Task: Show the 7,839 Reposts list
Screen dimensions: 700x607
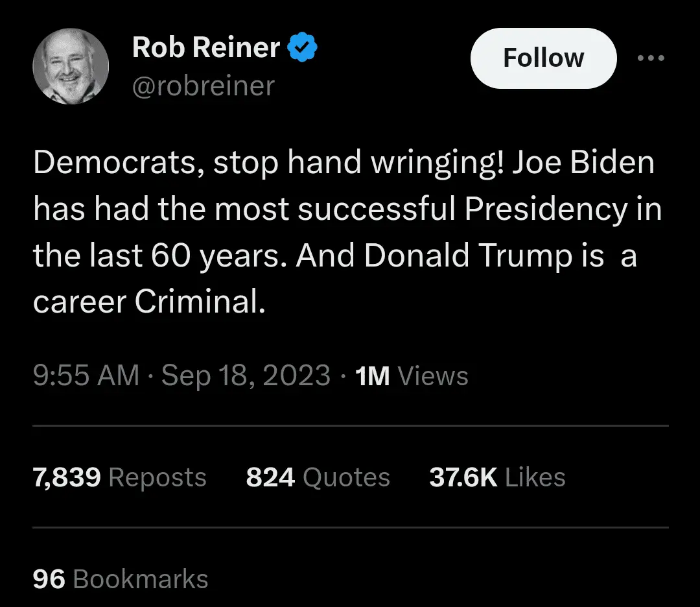Action: [119, 477]
